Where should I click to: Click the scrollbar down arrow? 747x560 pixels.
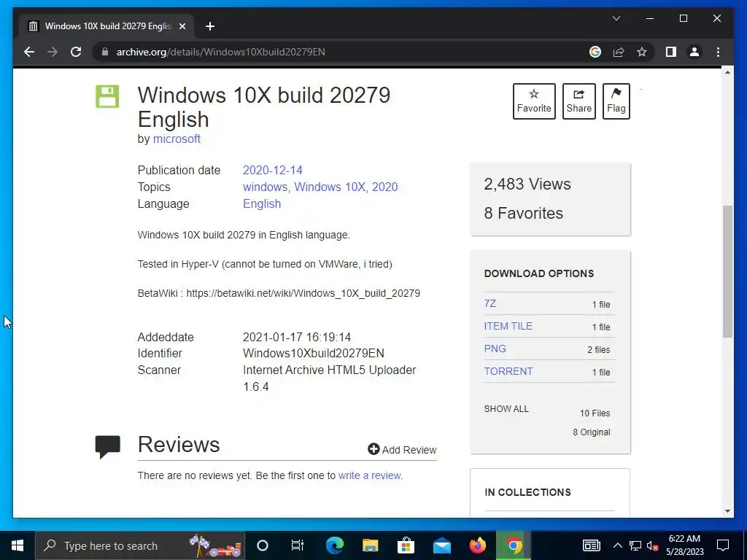(x=727, y=511)
